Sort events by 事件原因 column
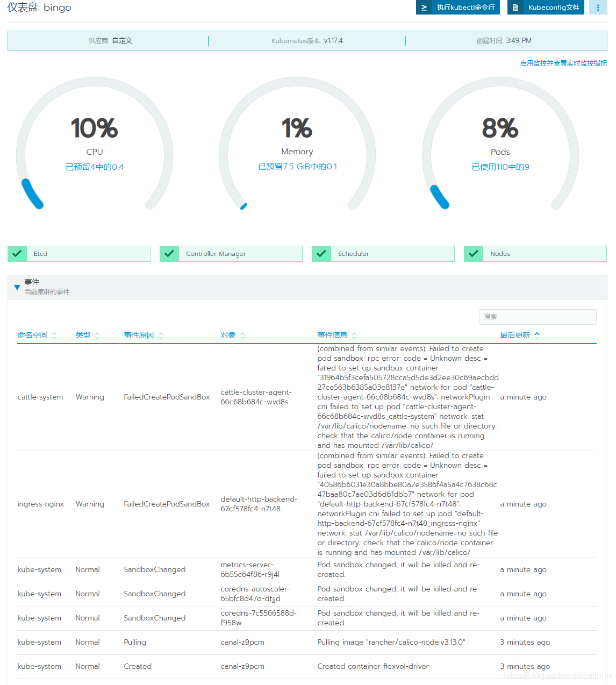The image size is (616, 685). coord(144,336)
